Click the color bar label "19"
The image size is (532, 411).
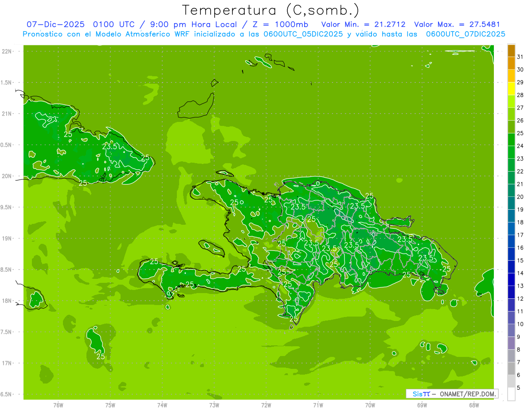[520, 210]
